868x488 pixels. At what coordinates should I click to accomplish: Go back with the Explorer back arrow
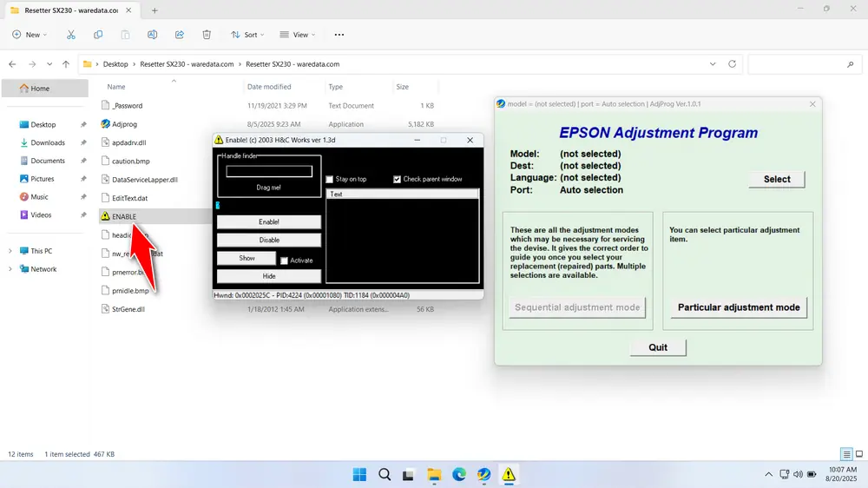tap(12, 64)
